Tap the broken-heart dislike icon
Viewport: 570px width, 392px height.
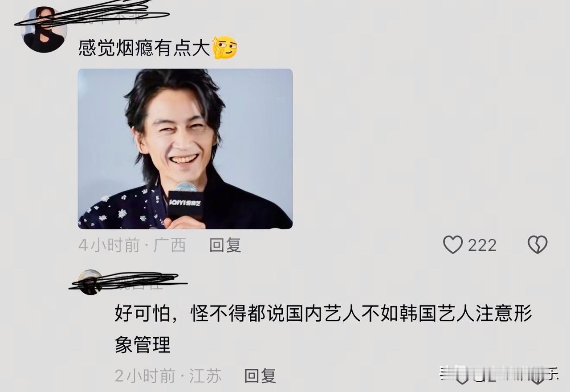point(537,245)
